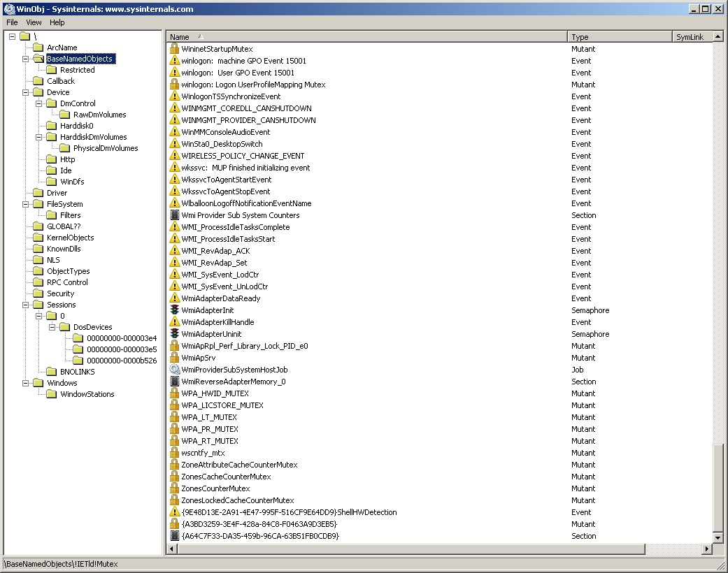The width and height of the screenshot is (728, 573).
Task: Collapse the FileSystem tree node
Action: click(x=26, y=204)
